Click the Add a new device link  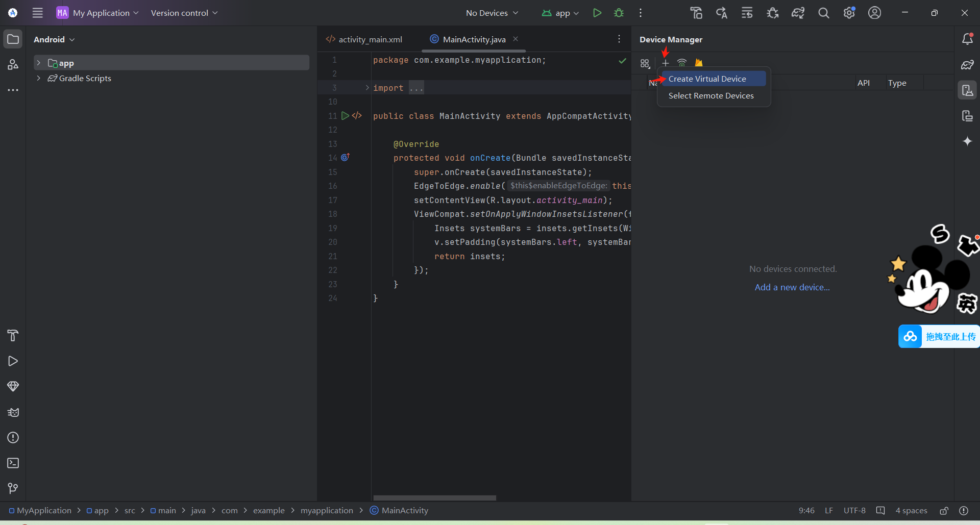click(x=792, y=287)
